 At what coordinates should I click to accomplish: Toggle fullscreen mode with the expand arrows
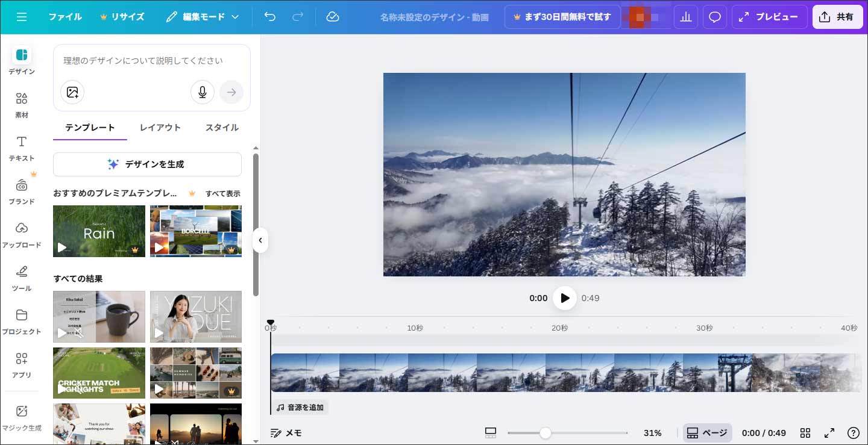pyautogui.click(x=829, y=433)
